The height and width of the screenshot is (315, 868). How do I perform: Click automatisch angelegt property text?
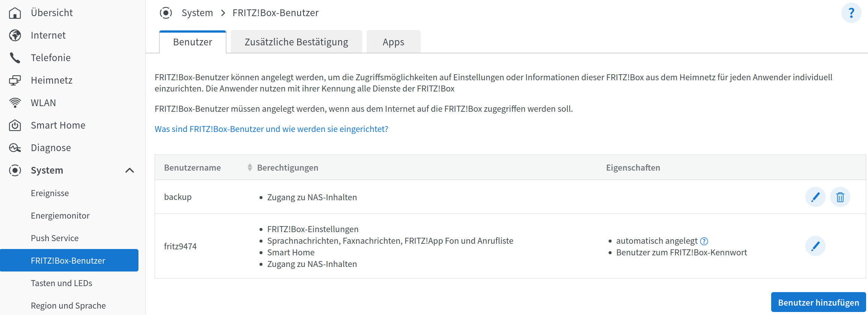[x=657, y=241]
